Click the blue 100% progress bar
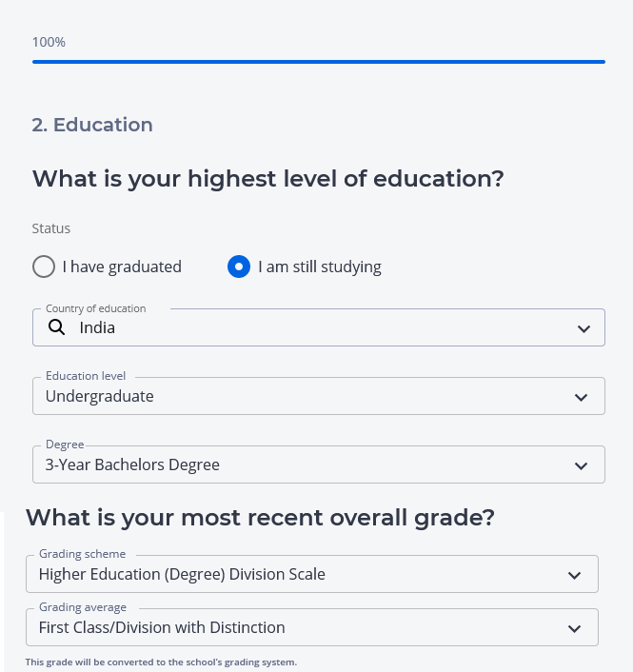This screenshot has width=633, height=672. 319,62
